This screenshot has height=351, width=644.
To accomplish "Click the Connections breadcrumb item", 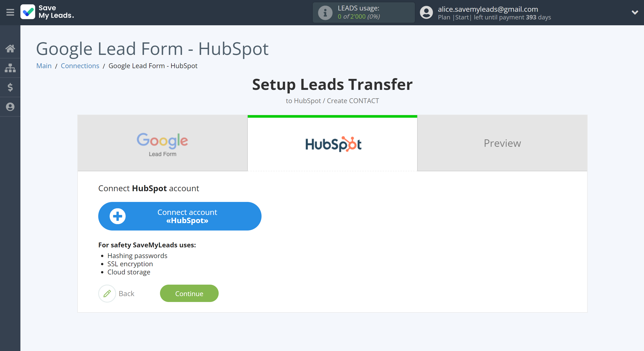I will 80,66.
